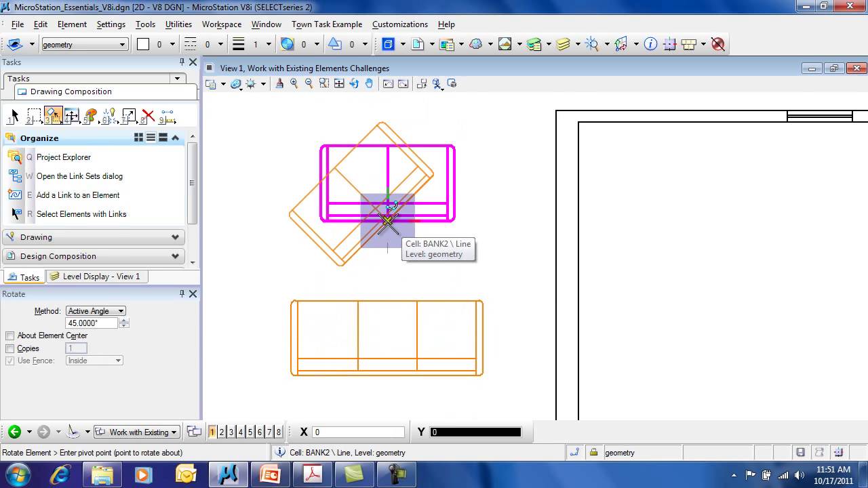Open the Rotate Method Active Angle dropdown
The height and width of the screenshot is (488, 868).
(96, 311)
